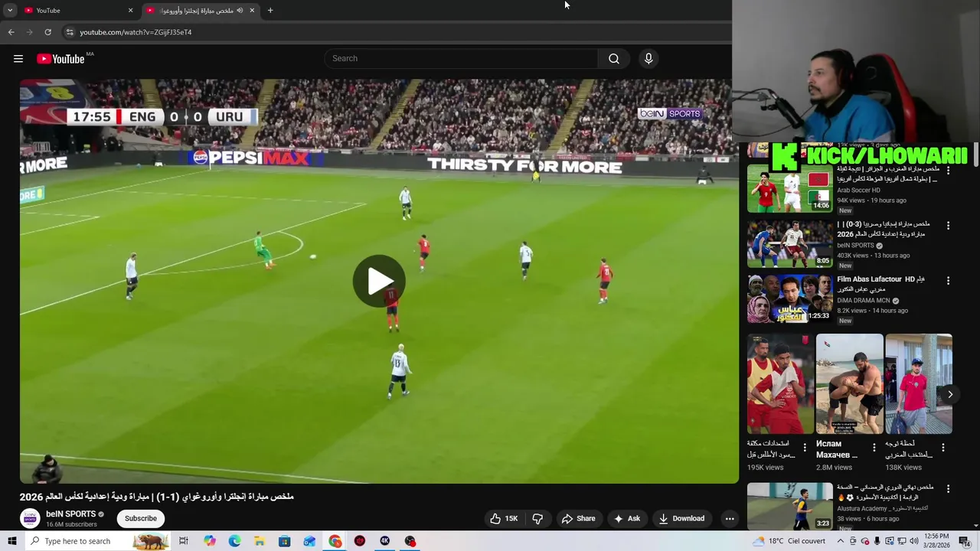Click the URL address bar
Viewport: 980px width, 551px height.
coord(398,32)
